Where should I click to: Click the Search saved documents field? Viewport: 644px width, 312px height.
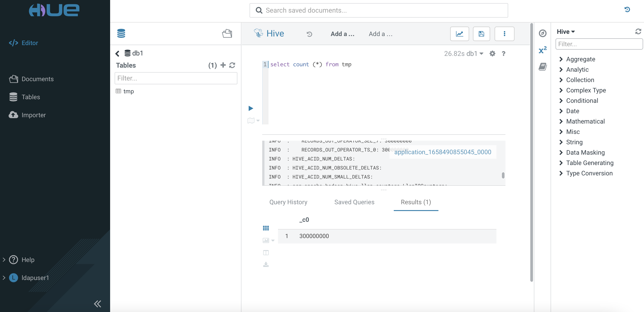click(378, 10)
